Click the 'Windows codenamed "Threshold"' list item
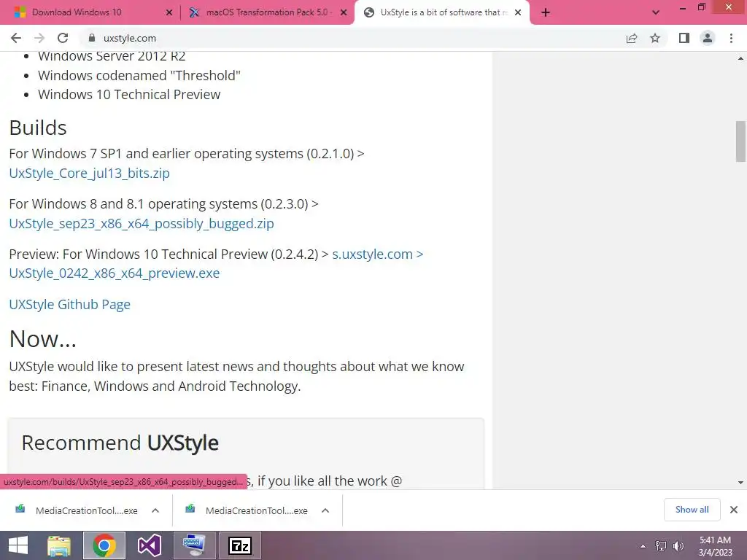This screenshot has width=747, height=560. tap(139, 75)
